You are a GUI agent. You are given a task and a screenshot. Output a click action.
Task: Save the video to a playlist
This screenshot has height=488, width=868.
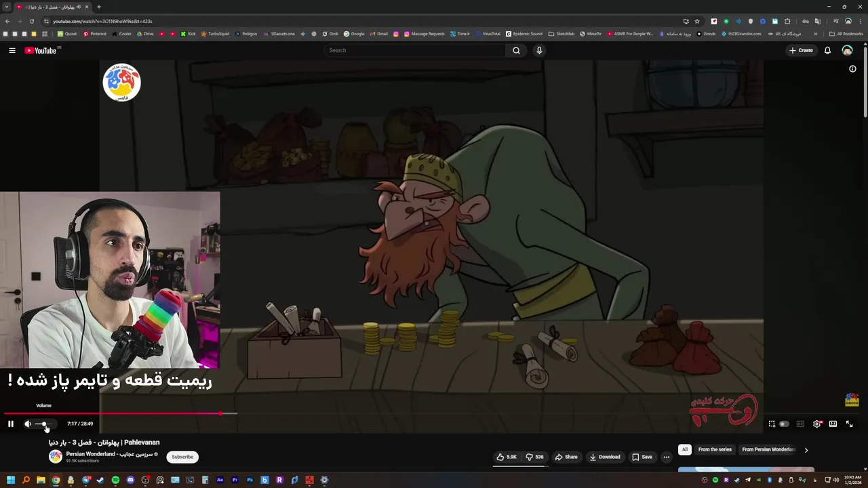coord(642,457)
